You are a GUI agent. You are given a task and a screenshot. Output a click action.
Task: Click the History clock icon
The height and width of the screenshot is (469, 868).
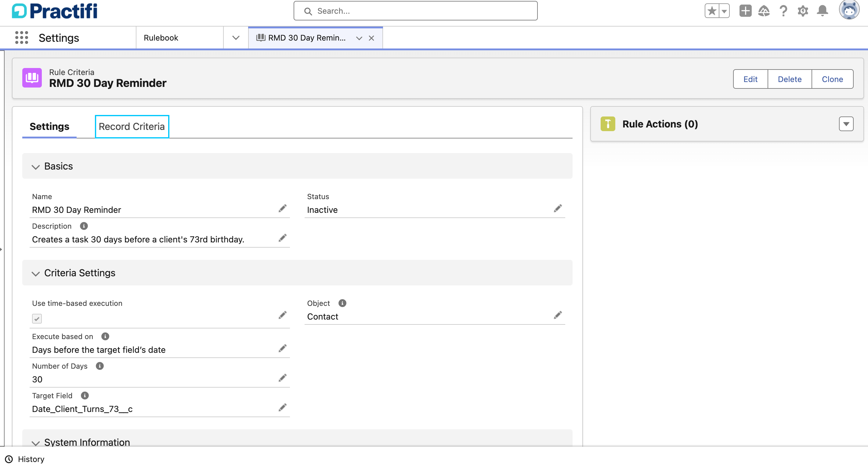pyautogui.click(x=9, y=459)
